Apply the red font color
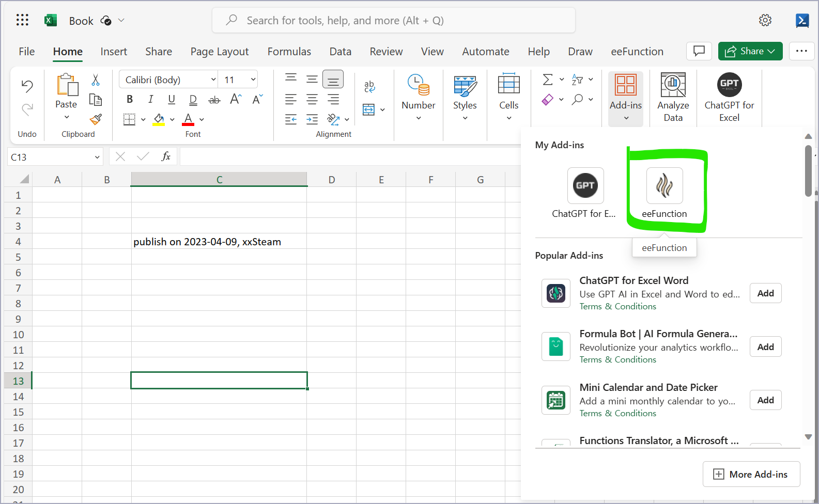819x504 pixels. (x=188, y=119)
